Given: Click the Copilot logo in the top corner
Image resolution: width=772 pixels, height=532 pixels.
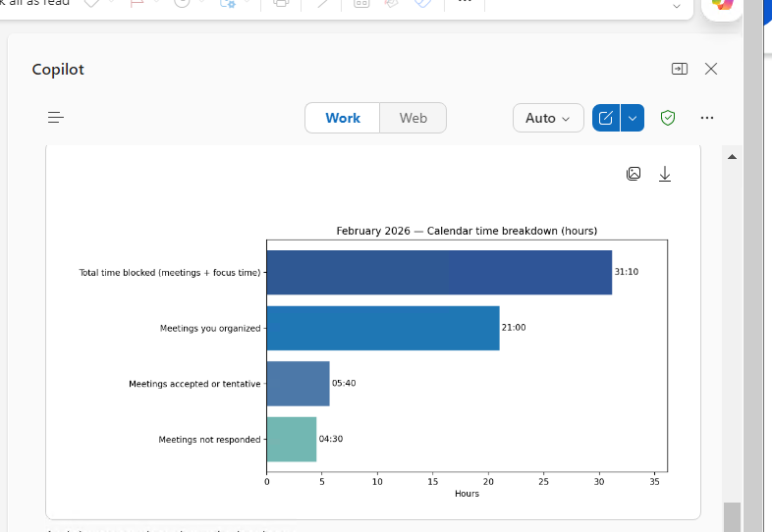Looking at the screenshot, I should (x=722, y=5).
